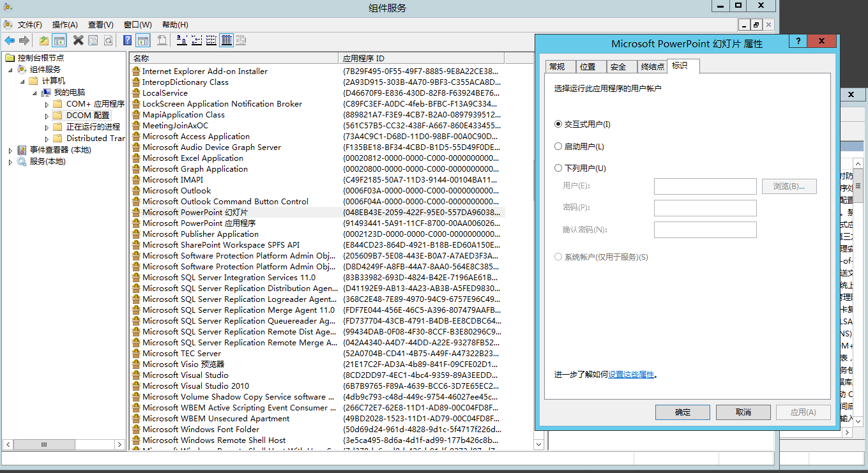
Task: Switch to List view icon
Action: pyautogui.click(x=211, y=41)
